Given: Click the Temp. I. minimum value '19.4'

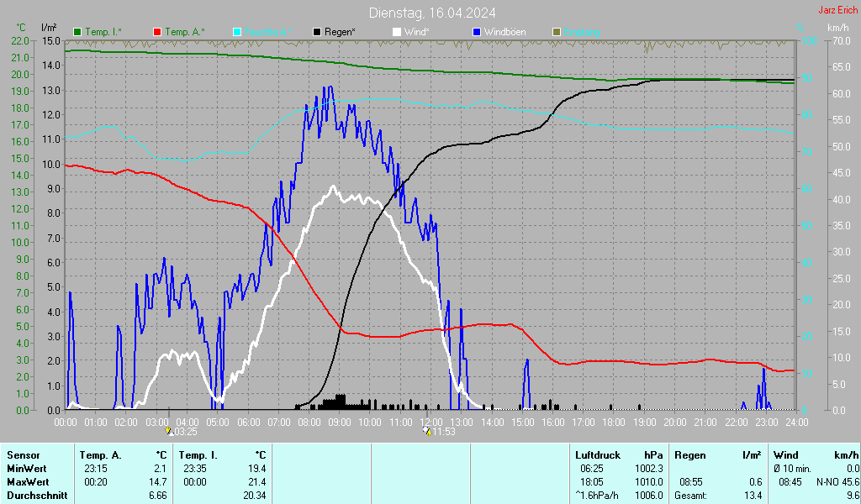Looking at the screenshot, I should point(257,469).
